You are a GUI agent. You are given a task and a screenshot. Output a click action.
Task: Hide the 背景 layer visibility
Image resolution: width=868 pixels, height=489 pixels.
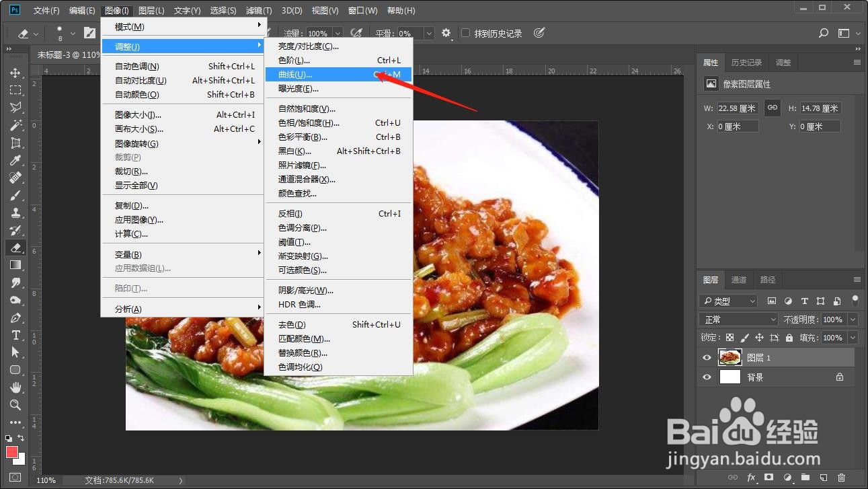pos(707,377)
